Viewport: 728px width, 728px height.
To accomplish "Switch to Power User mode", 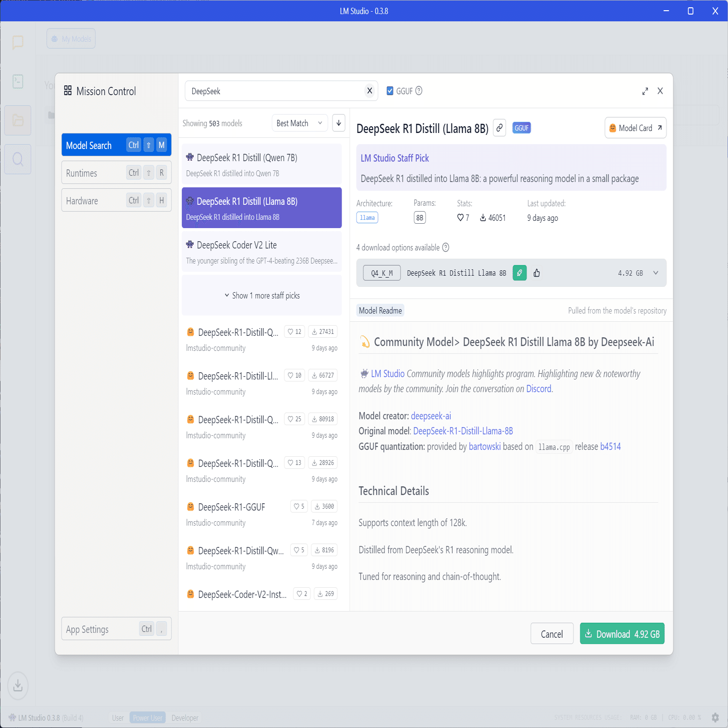I will (x=148, y=718).
